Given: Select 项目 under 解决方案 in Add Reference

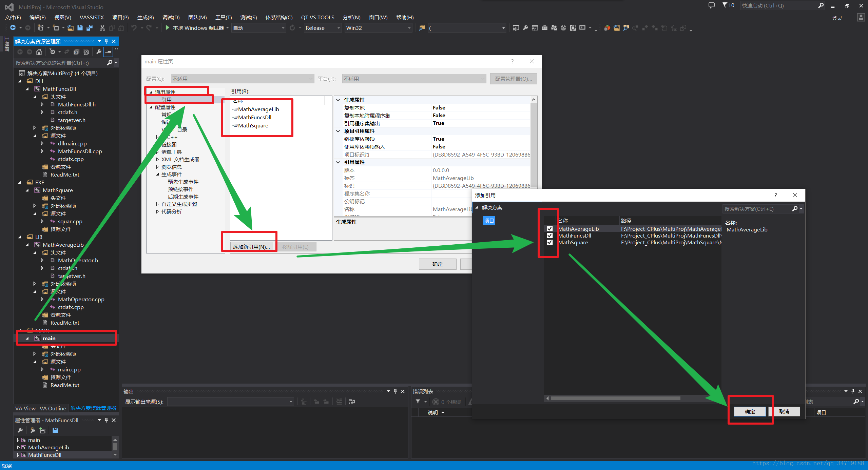Looking at the screenshot, I should [489, 221].
